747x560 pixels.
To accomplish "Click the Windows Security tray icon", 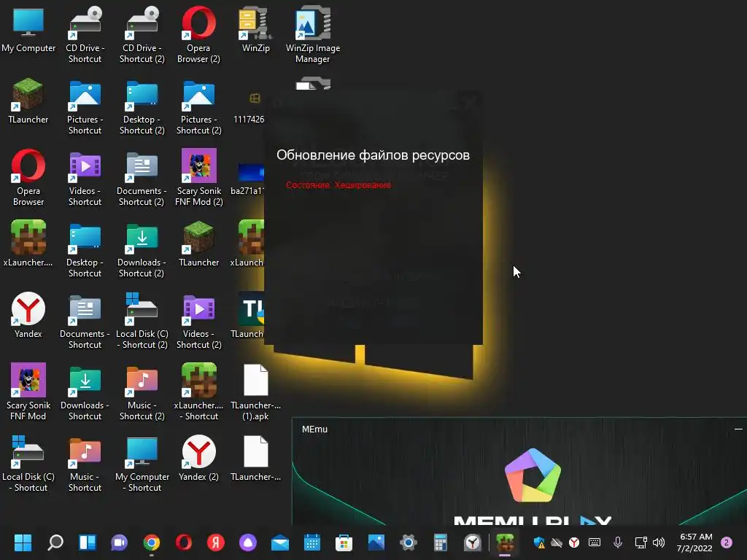I will click(x=539, y=542).
